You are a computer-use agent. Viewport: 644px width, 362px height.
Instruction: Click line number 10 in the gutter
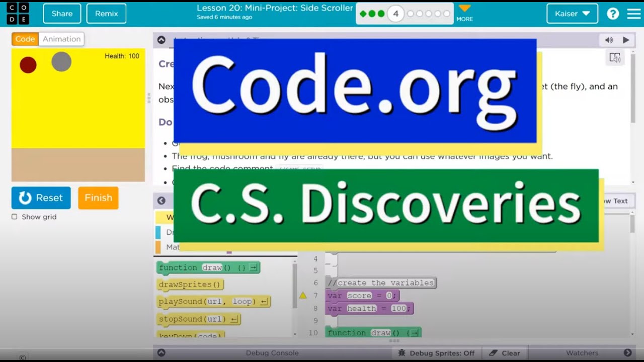click(x=313, y=333)
